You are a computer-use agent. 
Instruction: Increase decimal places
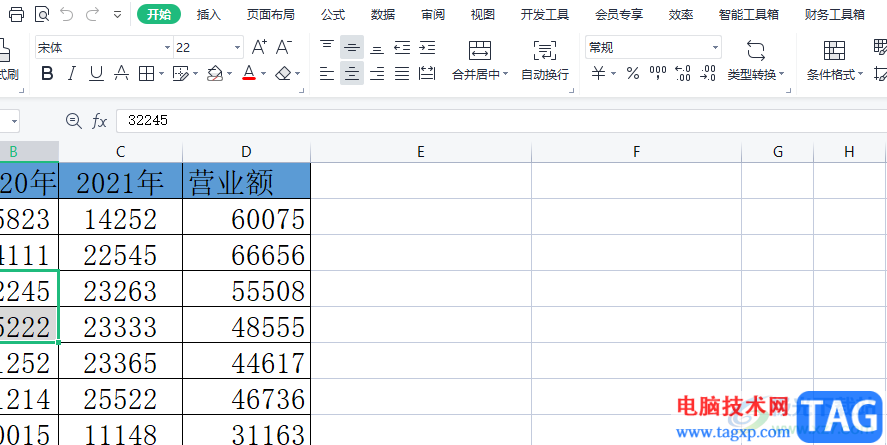683,74
